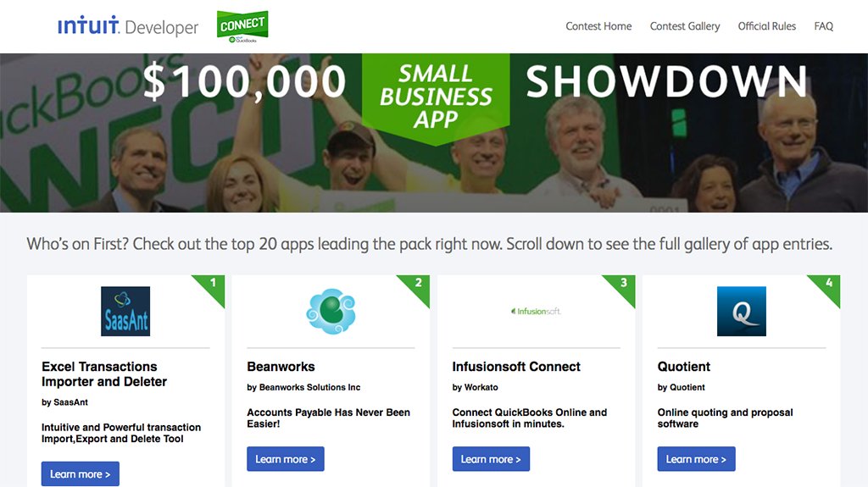
Task: Click the Quotient Q logo
Action: 741,311
